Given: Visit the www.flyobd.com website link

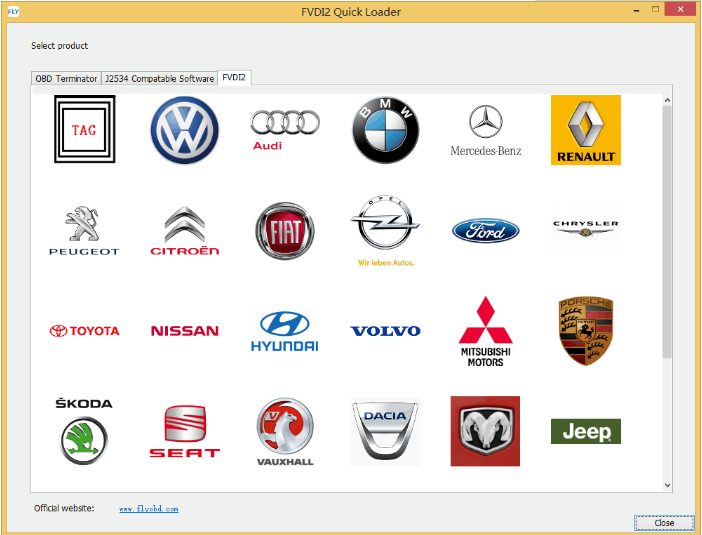Looking at the screenshot, I should [x=149, y=509].
